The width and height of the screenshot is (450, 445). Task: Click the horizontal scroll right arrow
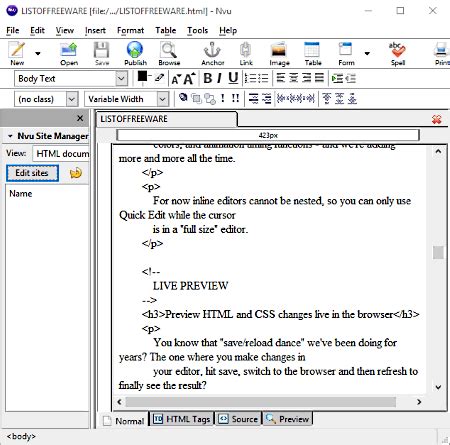pos(419,402)
